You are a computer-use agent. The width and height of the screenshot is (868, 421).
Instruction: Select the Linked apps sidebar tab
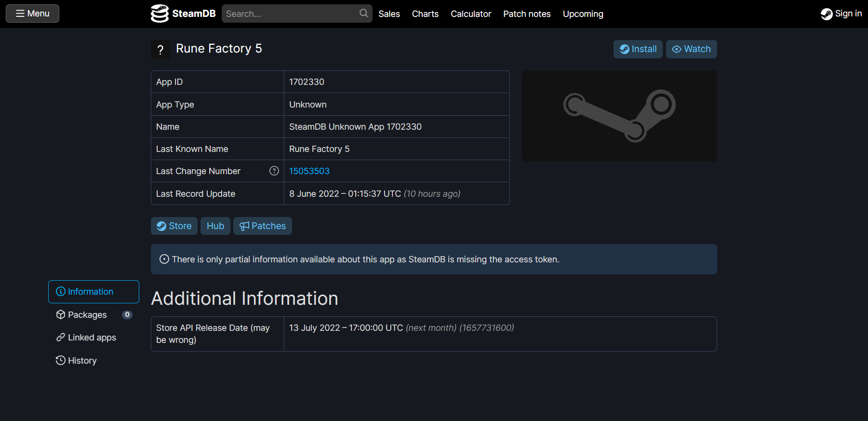[x=93, y=338]
